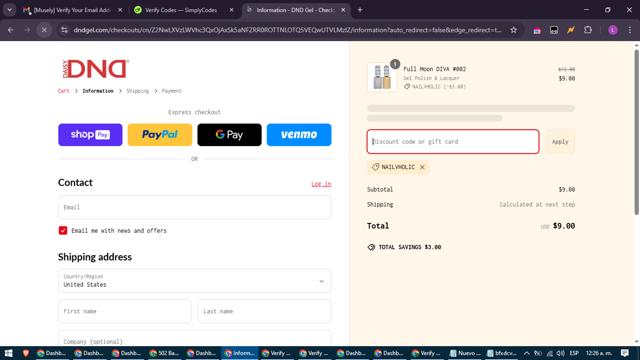Open the Inform... Chrome taskbar window
640x360 pixels.
pos(240,353)
